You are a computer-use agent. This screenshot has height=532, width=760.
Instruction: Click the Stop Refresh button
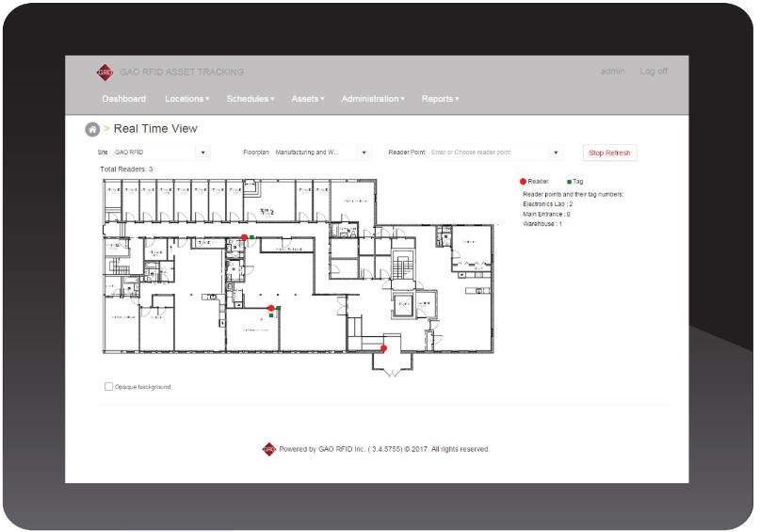(x=609, y=153)
